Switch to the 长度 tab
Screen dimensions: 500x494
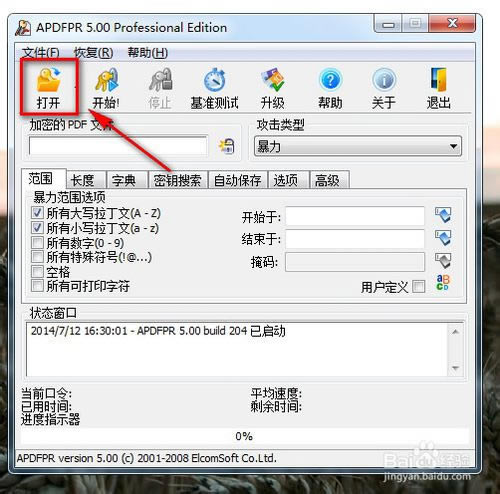click(x=86, y=180)
